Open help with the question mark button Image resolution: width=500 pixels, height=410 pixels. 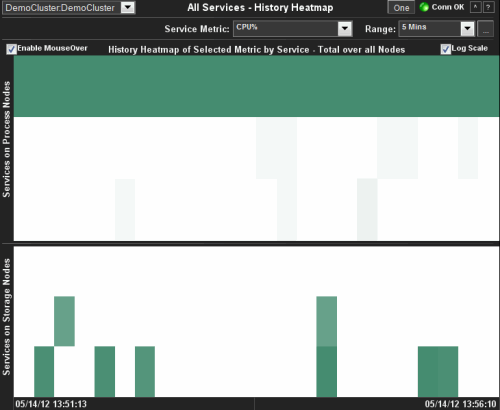click(488, 7)
